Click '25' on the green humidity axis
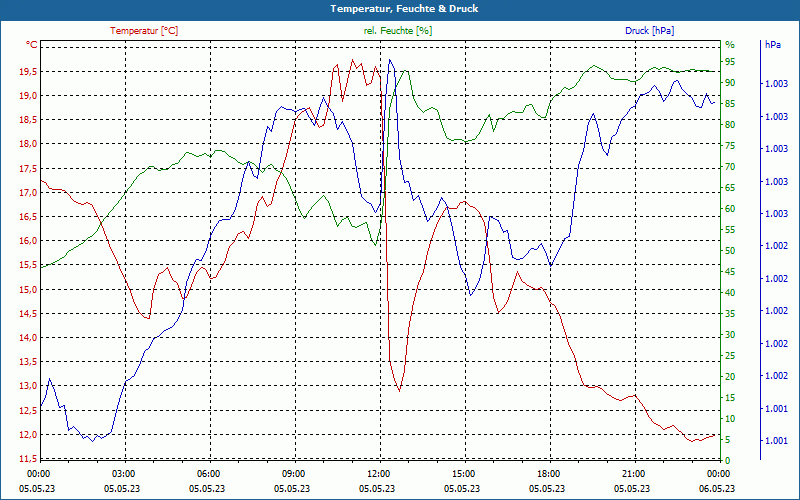Image resolution: width=800 pixels, height=500 pixels. [x=730, y=356]
